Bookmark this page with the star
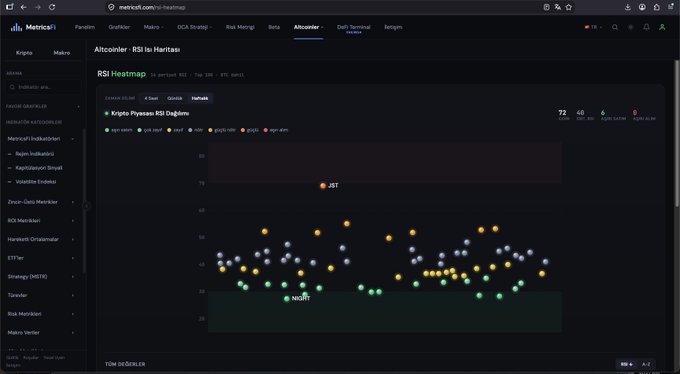 click(x=569, y=7)
